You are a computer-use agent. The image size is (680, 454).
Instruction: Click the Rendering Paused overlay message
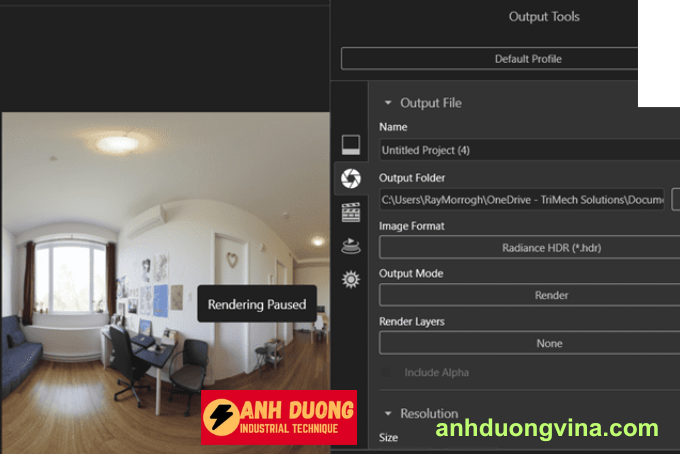point(257,304)
